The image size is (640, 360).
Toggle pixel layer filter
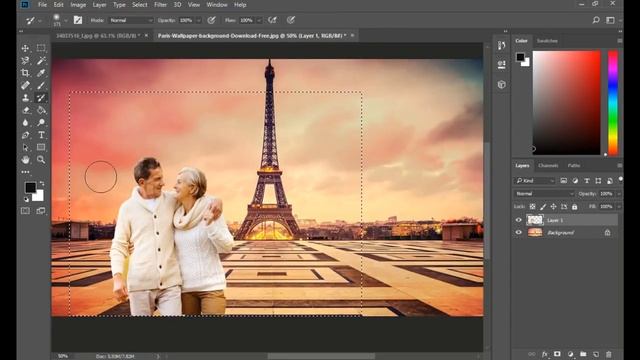(564, 181)
